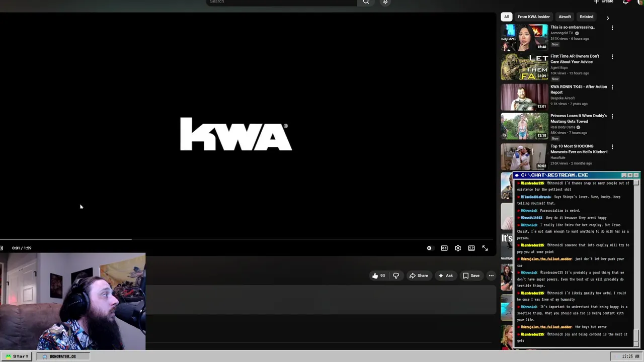The image size is (644, 362).
Task: Open the Princess Loses It video thumbnail
Action: click(524, 126)
